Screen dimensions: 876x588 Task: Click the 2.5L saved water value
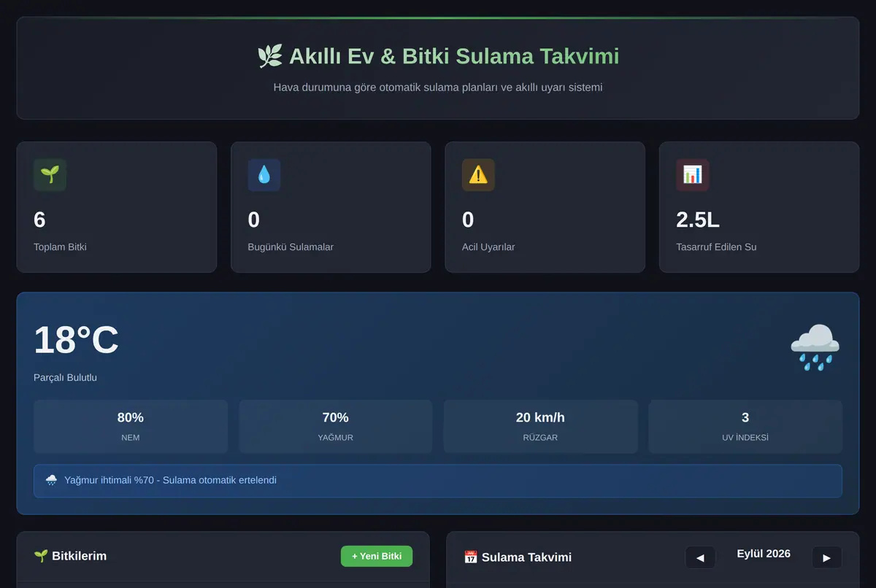pyautogui.click(x=698, y=220)
